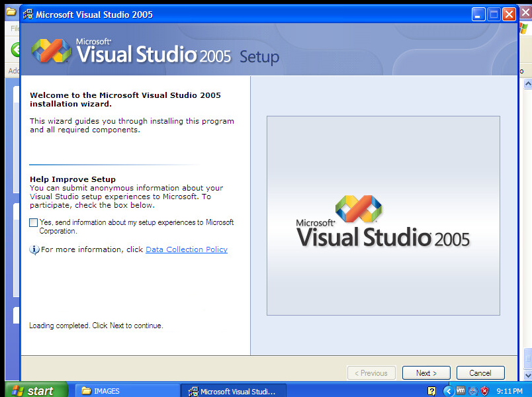Click the Next button to continue setup
532x397 pixels.
pos(426,373)
